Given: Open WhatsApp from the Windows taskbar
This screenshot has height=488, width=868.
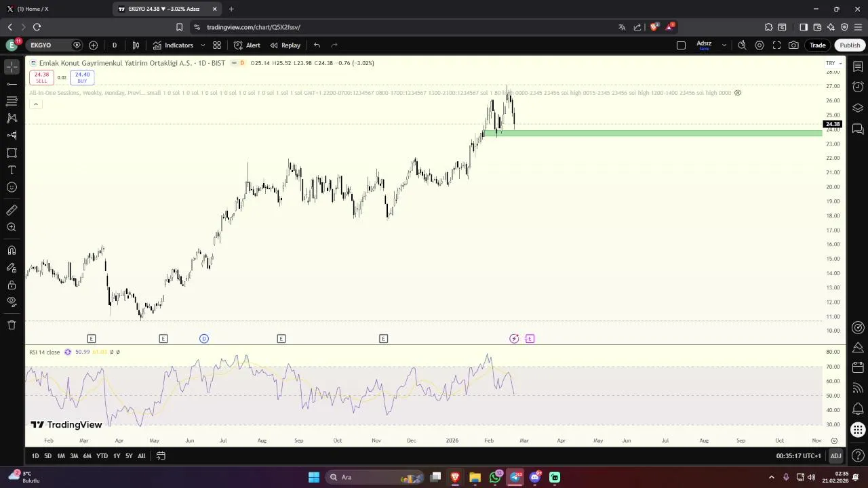Looking at the screenshot, I should point(495,477).
